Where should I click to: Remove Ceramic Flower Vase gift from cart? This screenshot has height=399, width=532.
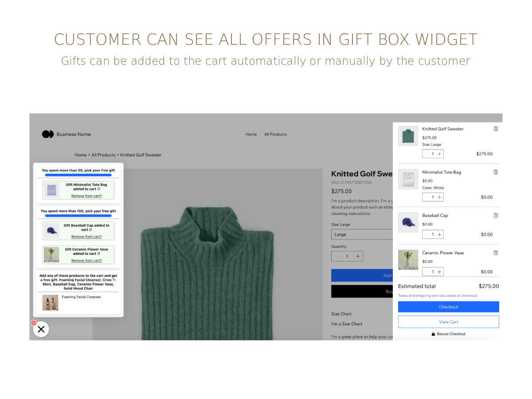(x=86, y=261)
